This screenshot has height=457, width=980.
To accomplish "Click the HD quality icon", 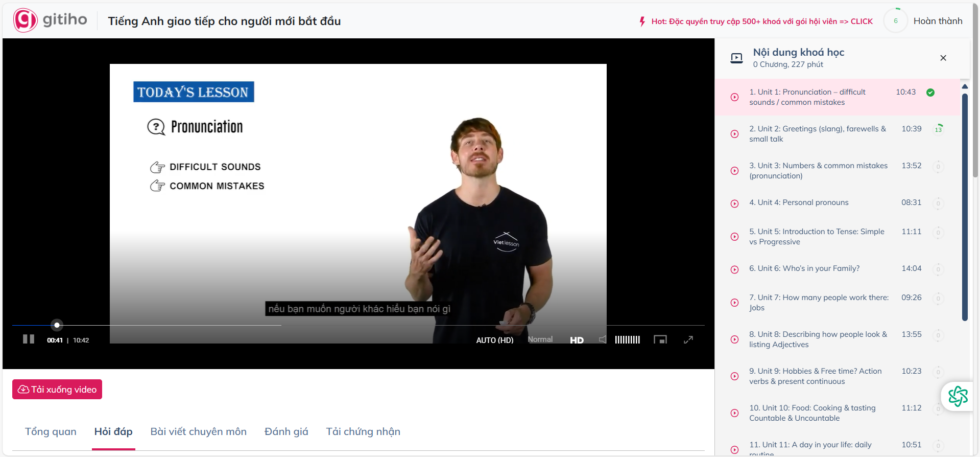I will [x=577, y=340].
